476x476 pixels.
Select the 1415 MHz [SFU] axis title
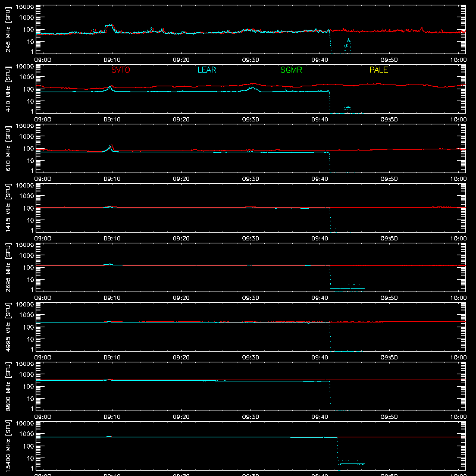click(8, 208)
